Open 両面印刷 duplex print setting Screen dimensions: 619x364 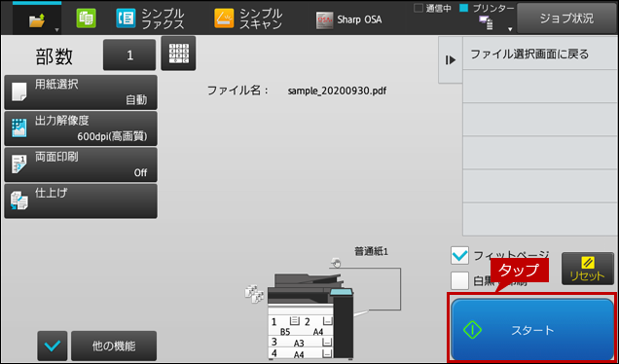tap(81, 165)
